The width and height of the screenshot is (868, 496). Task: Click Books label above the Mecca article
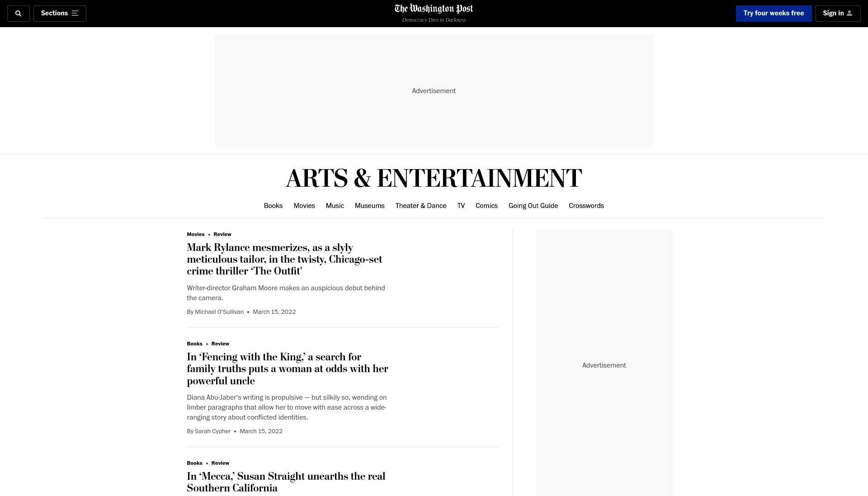pos(194,463)
